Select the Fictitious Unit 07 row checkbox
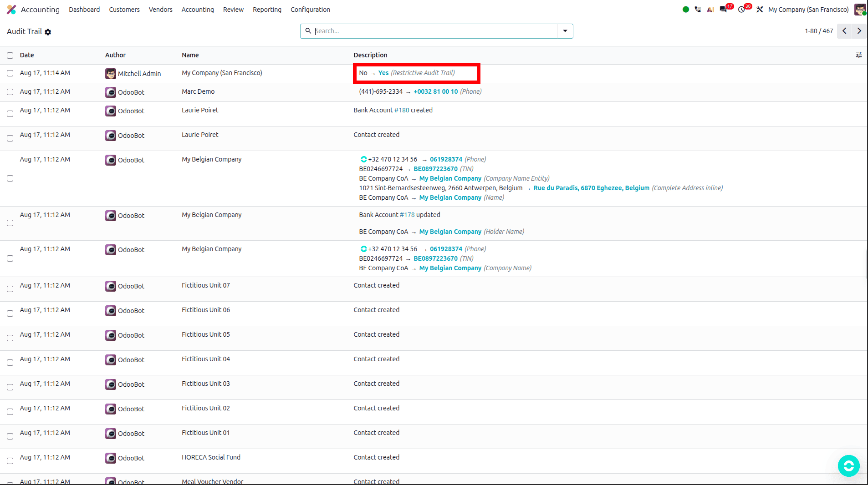 [10, 289]
